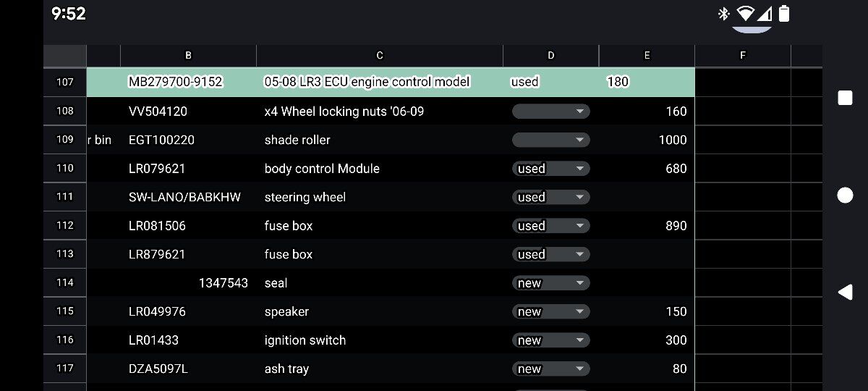The image size is (868, 391).
Task: Select column C header
Action: pyautogui.click(x=380, y=56)
